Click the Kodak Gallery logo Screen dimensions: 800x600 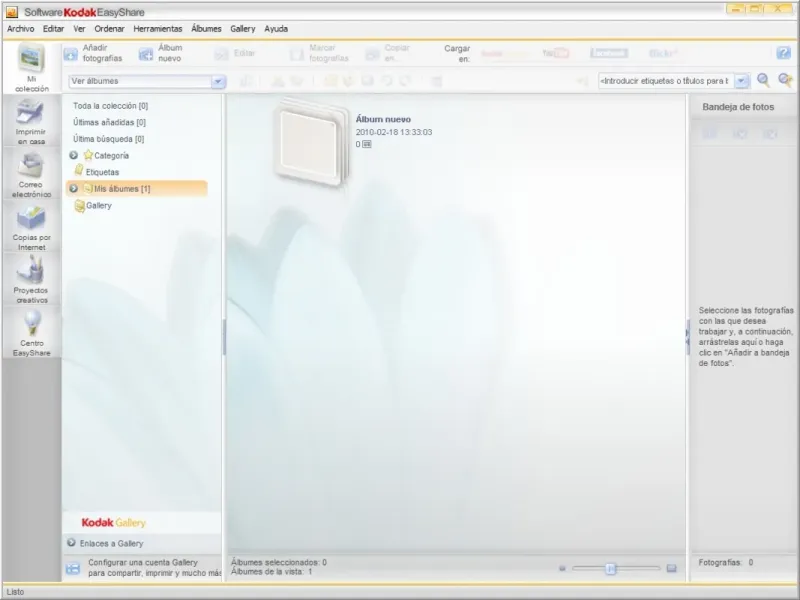[x=113, y=522]
